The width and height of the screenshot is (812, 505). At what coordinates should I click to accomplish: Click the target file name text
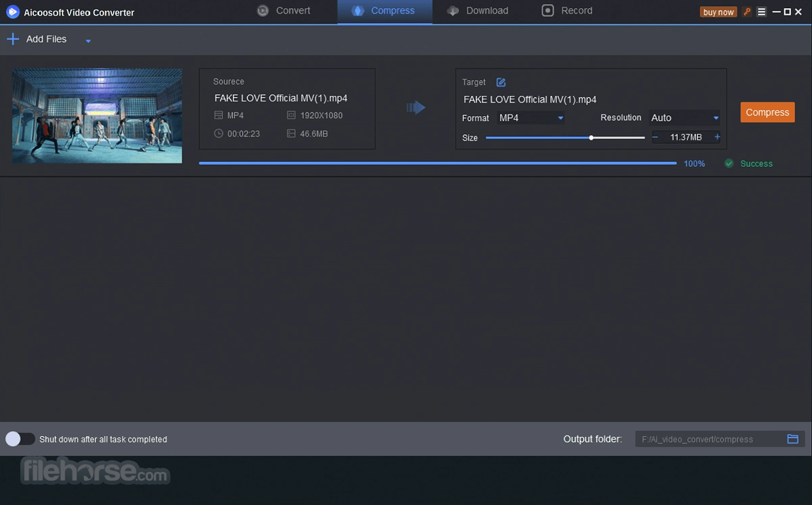530,99
